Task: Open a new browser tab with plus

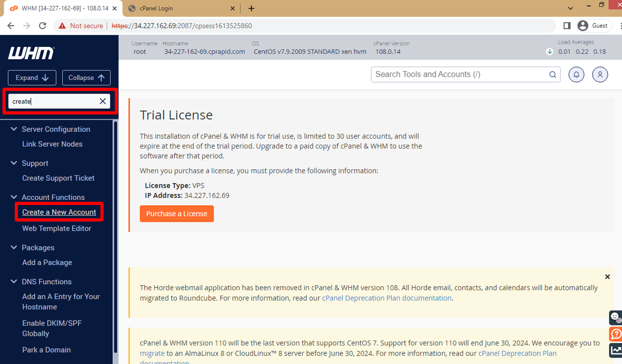Action: (251, 8)
